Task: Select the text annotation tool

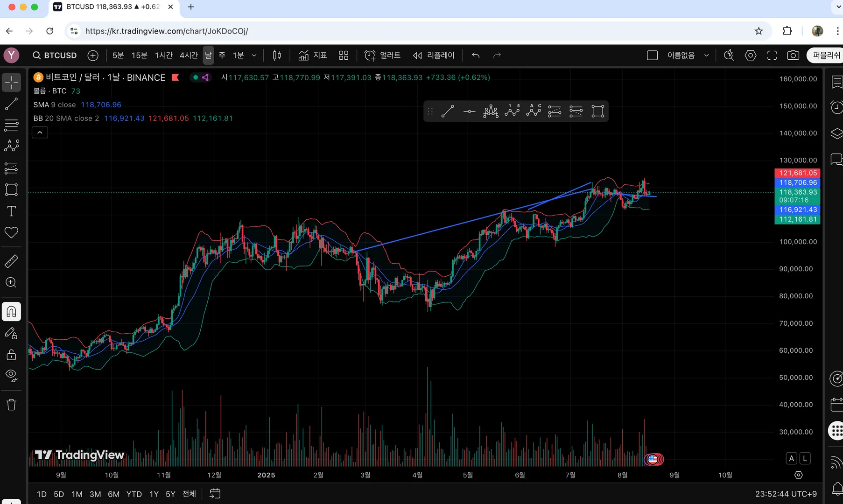Action: pyautogui.click(x=11, y=211)
